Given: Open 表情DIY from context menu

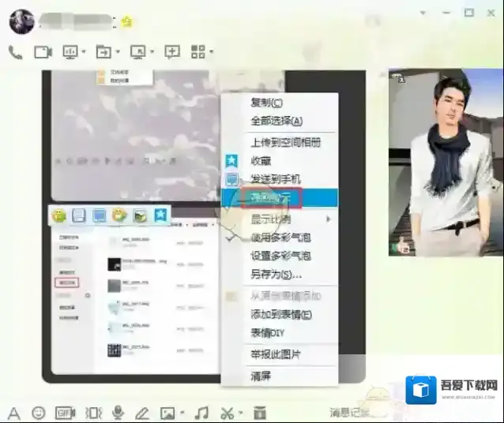Looking at the screenshot, I should point(268,333).
